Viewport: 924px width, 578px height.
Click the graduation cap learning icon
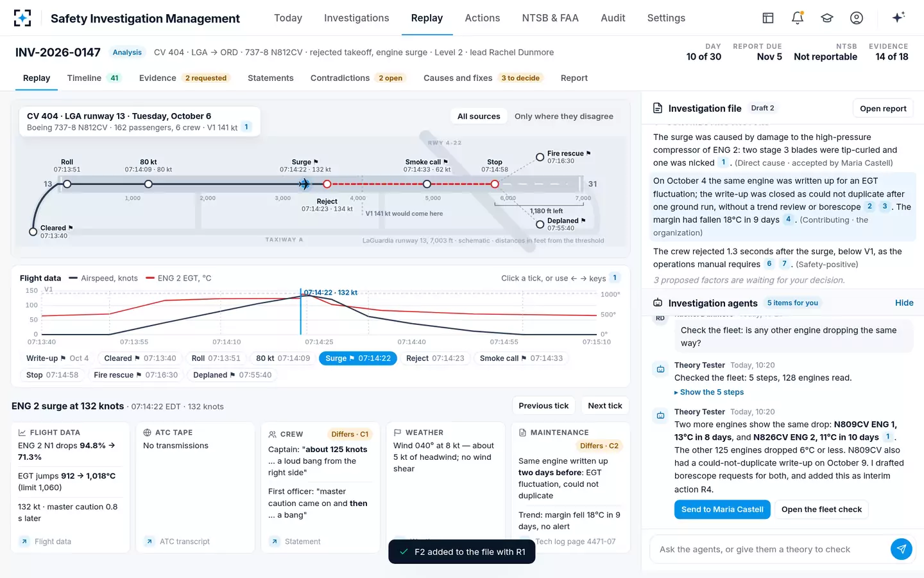[x=827, y=18]
